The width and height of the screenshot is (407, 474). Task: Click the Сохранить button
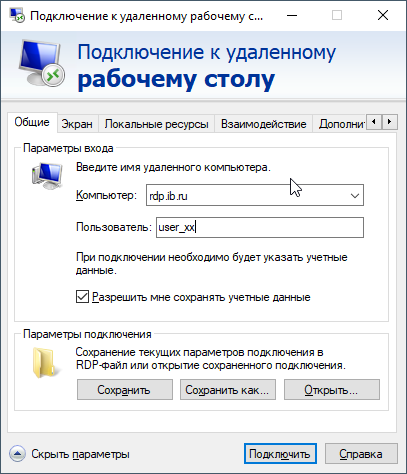pyautogui.click(x=125, y=389)
